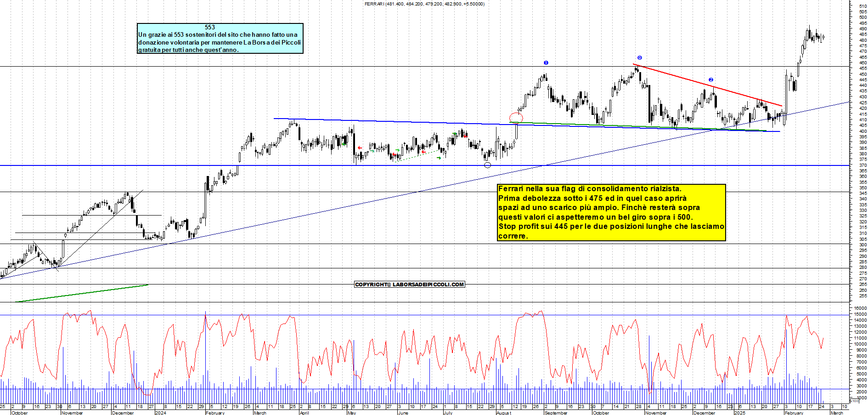868x415 pixels.
Task: Click the 'August' month label
Action: pyautogui.click(x=504, y=413)
